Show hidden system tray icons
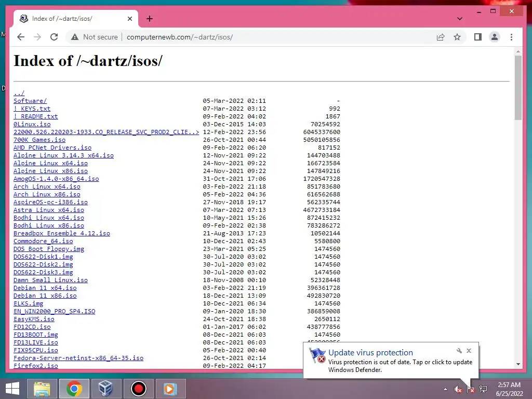 [x=445, y=389]
